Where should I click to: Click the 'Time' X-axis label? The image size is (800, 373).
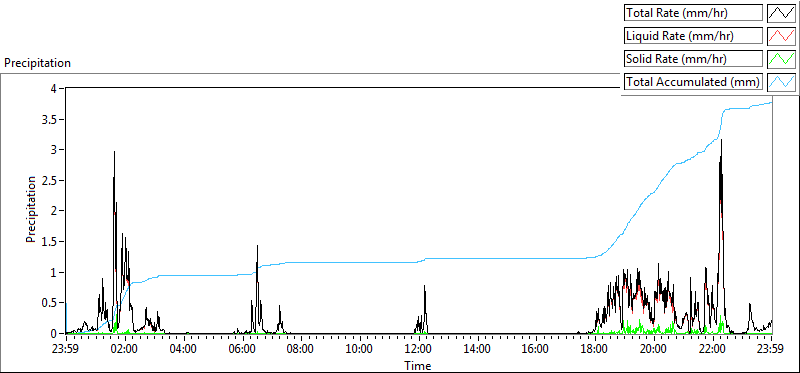pyautogui.click(x=418, y=366)
